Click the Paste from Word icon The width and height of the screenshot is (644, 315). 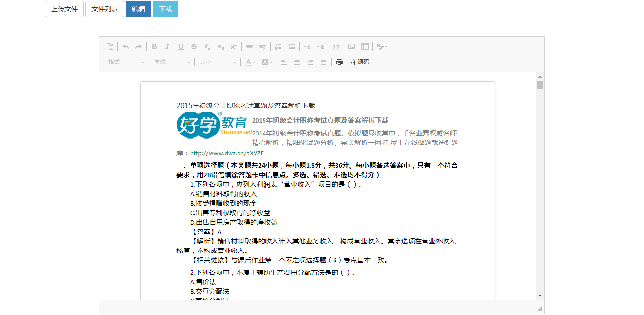(110, 46)
